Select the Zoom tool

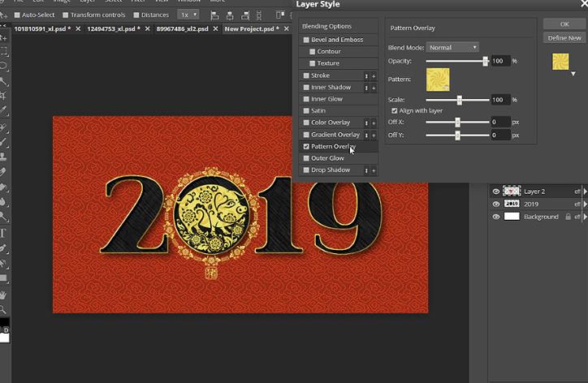coord(3,309)
